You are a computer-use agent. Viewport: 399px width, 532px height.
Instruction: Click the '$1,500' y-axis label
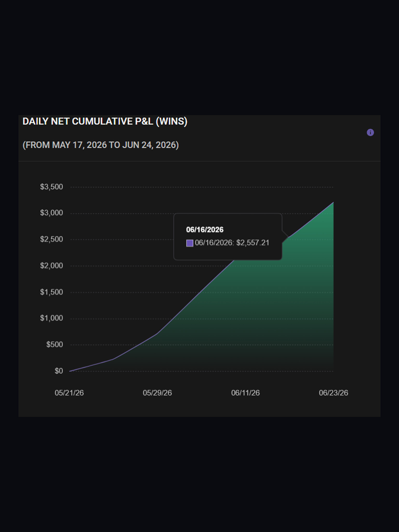pyautogui.click(x=51, y=292)
